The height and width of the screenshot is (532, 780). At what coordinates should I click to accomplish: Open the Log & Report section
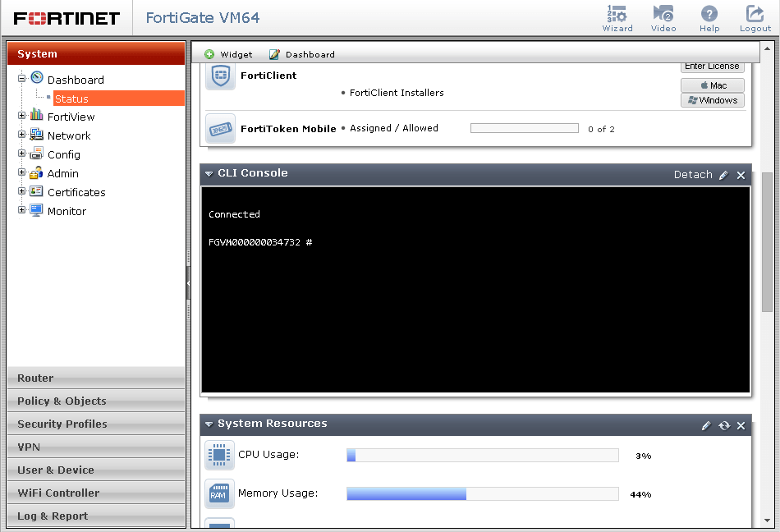(x=96, y=516)
